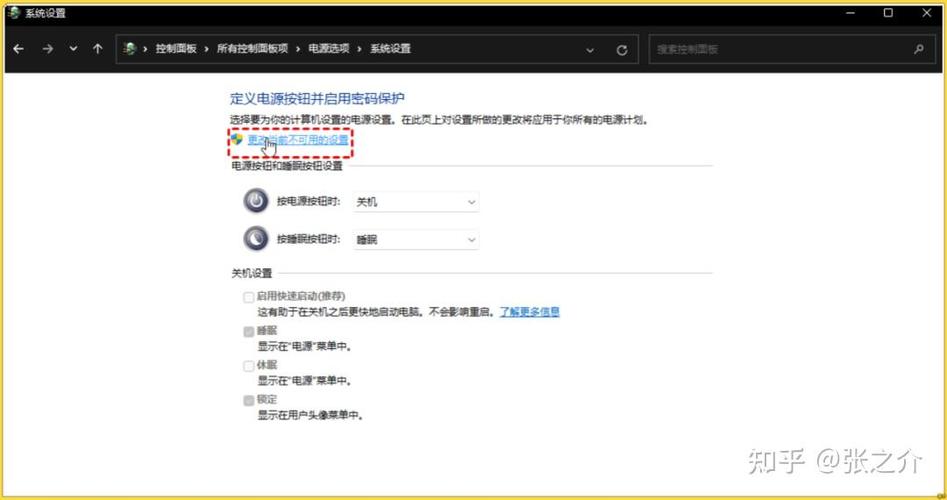Click 电源按钮和睡眠按钮设置 section label
This screenshot has height=500, width=947.
tap(287, 165)
